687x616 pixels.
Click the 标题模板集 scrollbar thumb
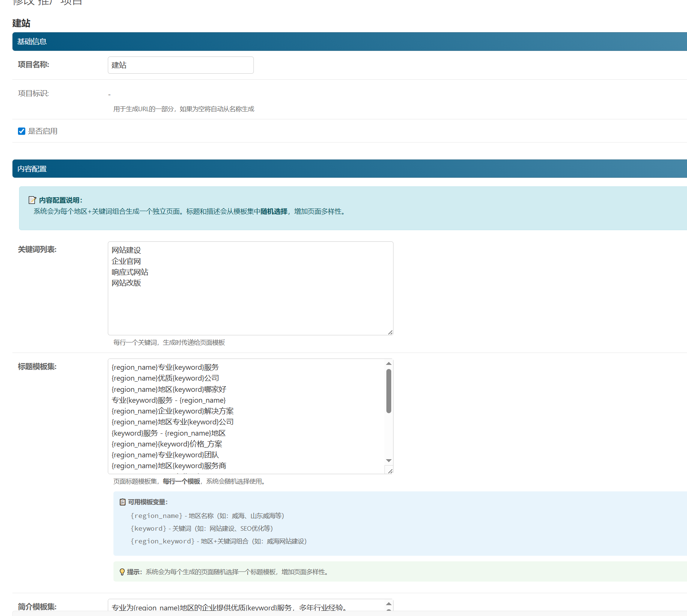(389, 391)
